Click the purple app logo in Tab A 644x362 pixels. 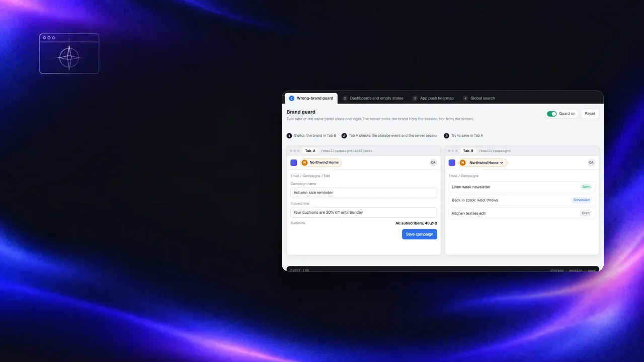[x=294, y=162]
